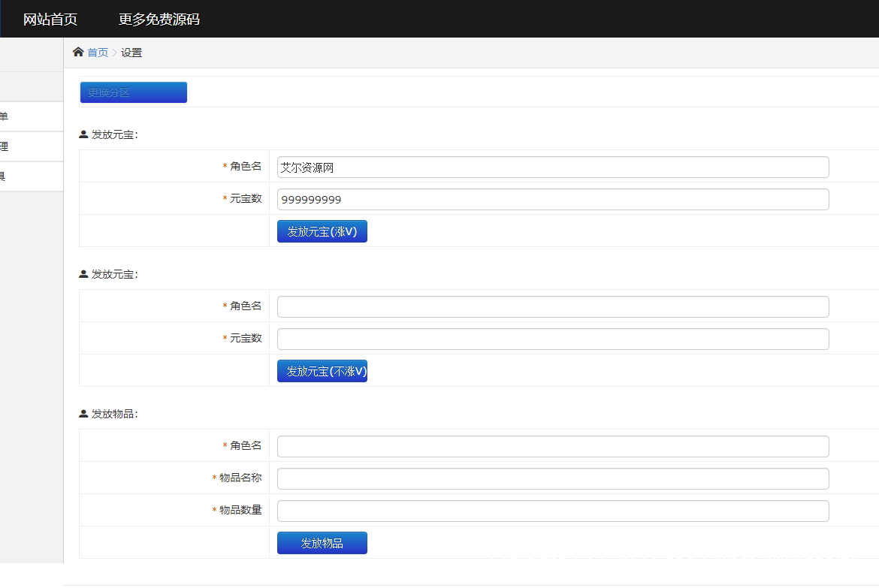Click the 发放元宝(涨V) button
879x588 pixels.
tap(322, 231)
